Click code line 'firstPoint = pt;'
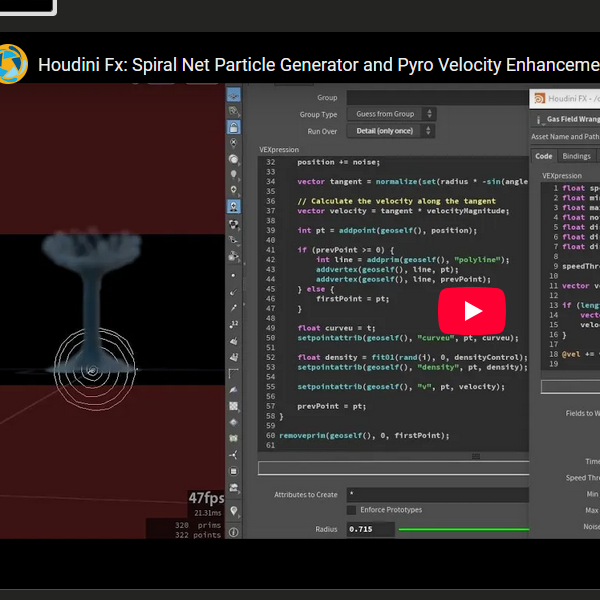This screenshot has height=600, width=600. tap(352, 298)
